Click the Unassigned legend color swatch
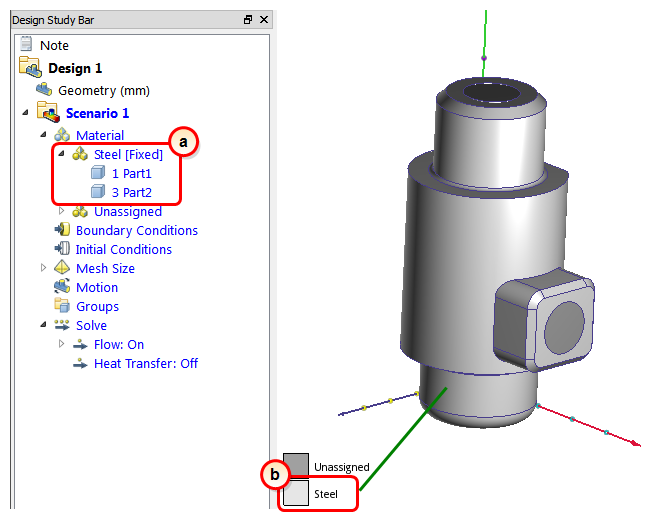This screenshot has height=520, width=668. 296,465
